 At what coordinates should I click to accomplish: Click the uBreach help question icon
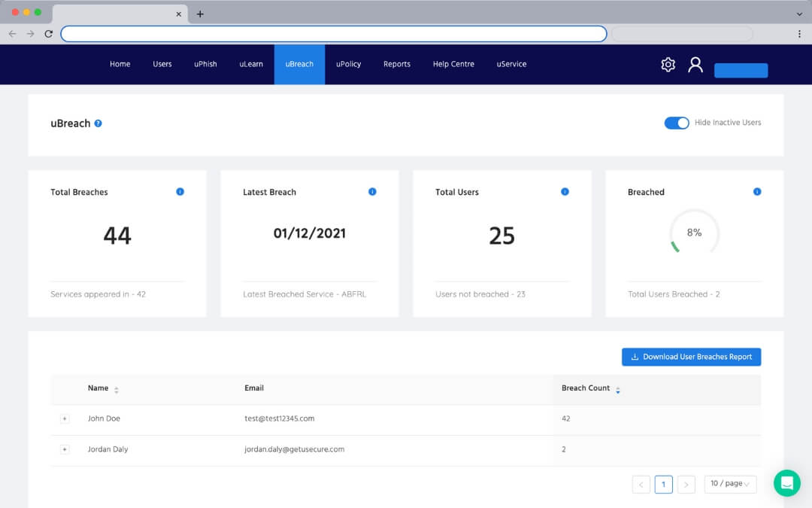pos(98,123)
